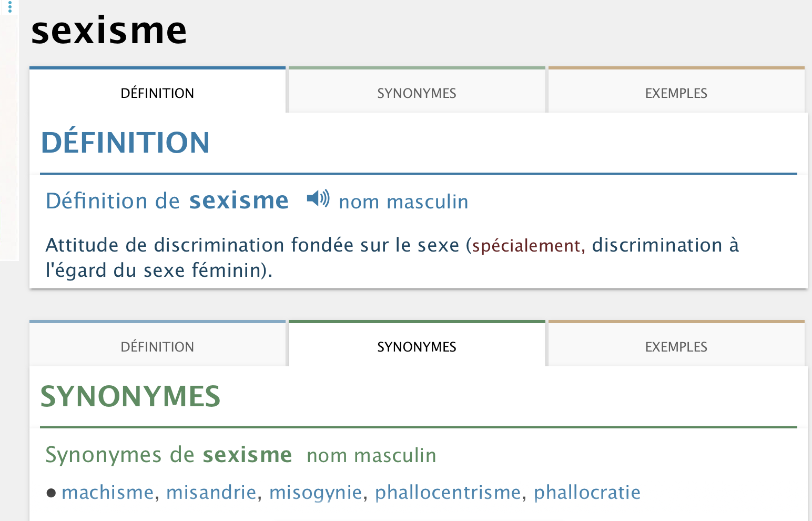Click the large green SYNONYMES heading
Viewport: 812px width, 521px height.
130,396
